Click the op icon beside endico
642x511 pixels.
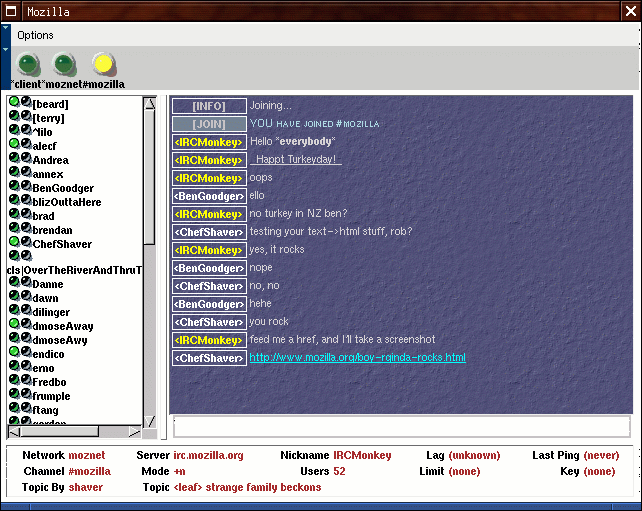coord(14,351)
